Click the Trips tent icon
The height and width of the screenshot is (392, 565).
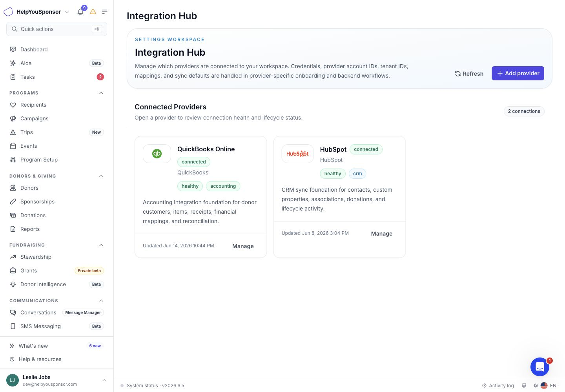pos(13,132)
